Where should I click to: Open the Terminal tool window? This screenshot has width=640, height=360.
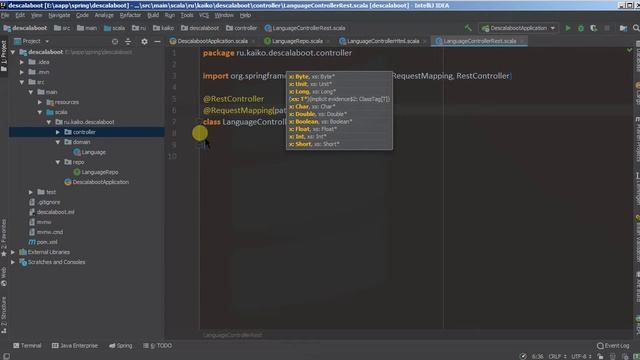27,345
